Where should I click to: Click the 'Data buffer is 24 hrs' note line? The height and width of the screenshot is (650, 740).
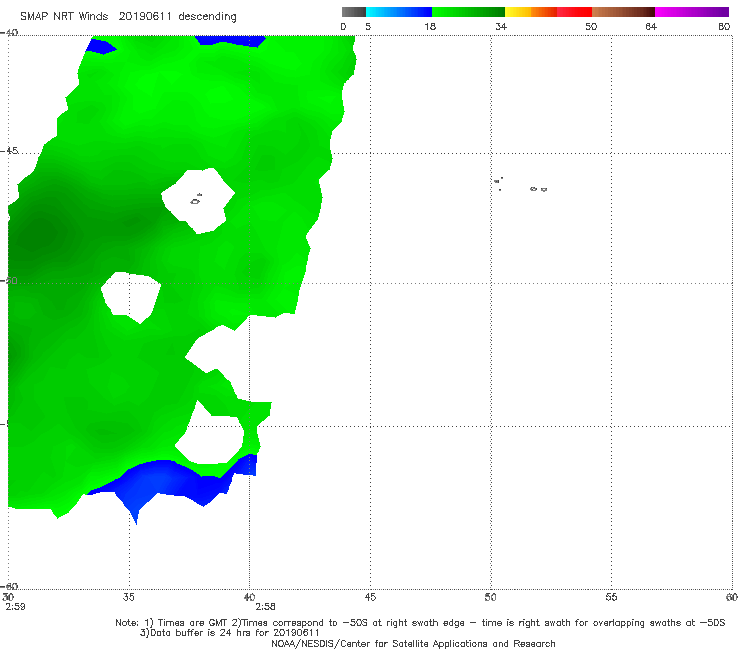click(230, 633)
